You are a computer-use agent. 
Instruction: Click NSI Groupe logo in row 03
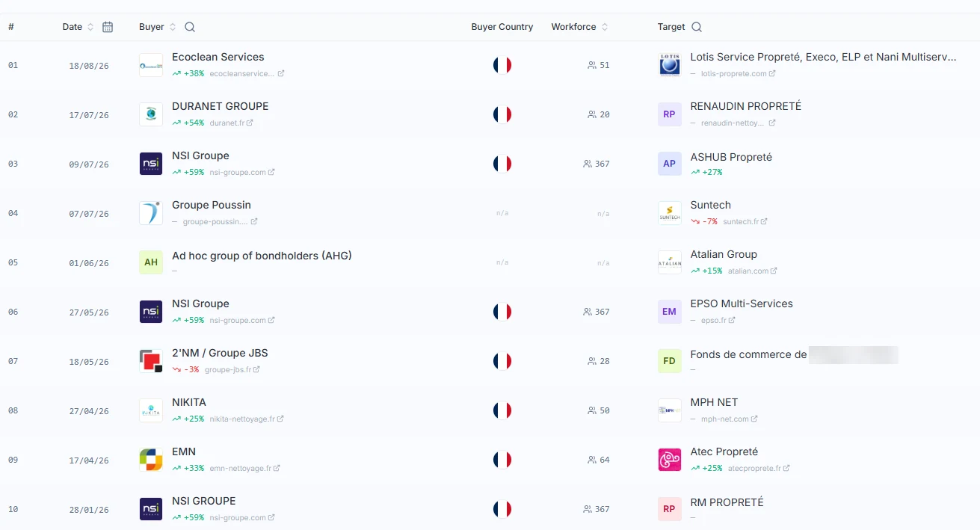(x=151, y=164)
